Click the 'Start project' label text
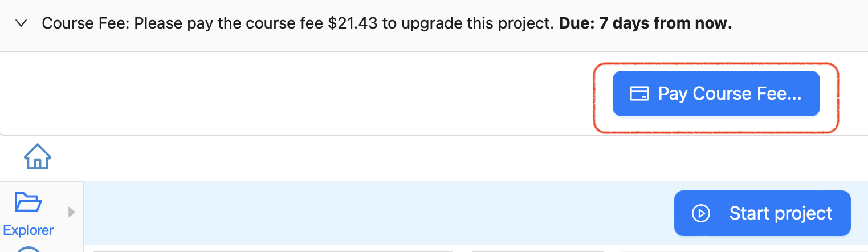This screenshot has width=868, height=252. pos(780,213)
